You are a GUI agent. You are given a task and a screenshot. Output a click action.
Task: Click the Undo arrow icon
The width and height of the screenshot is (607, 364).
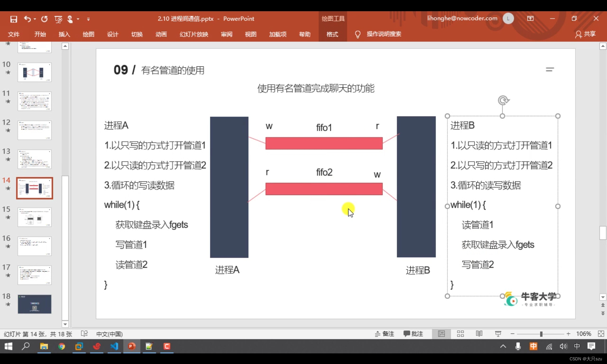coord(27,19)
